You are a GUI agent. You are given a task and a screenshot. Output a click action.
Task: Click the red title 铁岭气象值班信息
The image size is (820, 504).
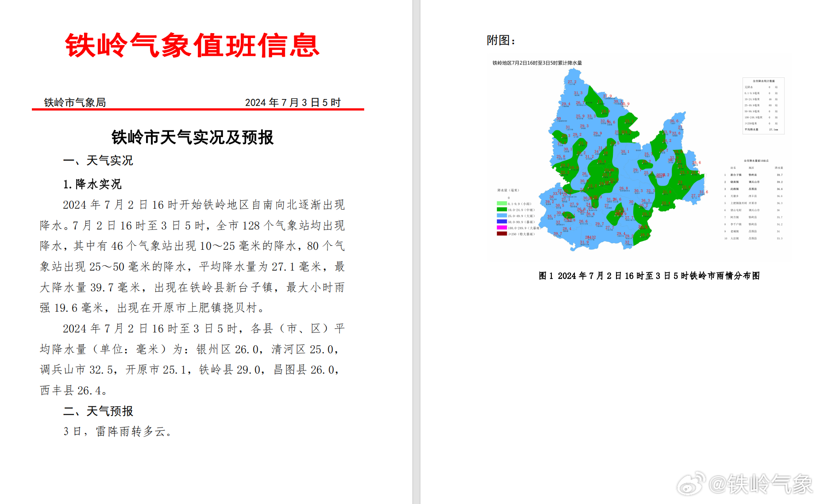192,46
